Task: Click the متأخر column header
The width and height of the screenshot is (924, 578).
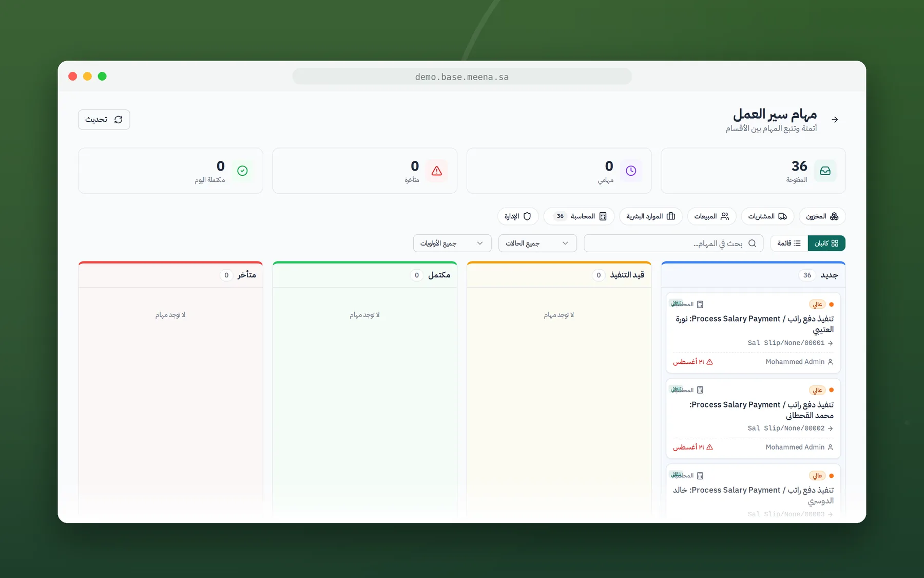Action: tap(170, 275)
